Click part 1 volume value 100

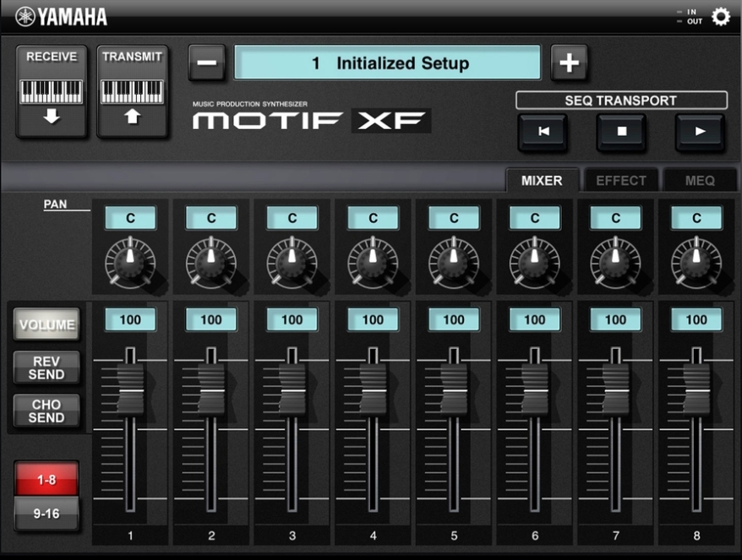point(130,320)
